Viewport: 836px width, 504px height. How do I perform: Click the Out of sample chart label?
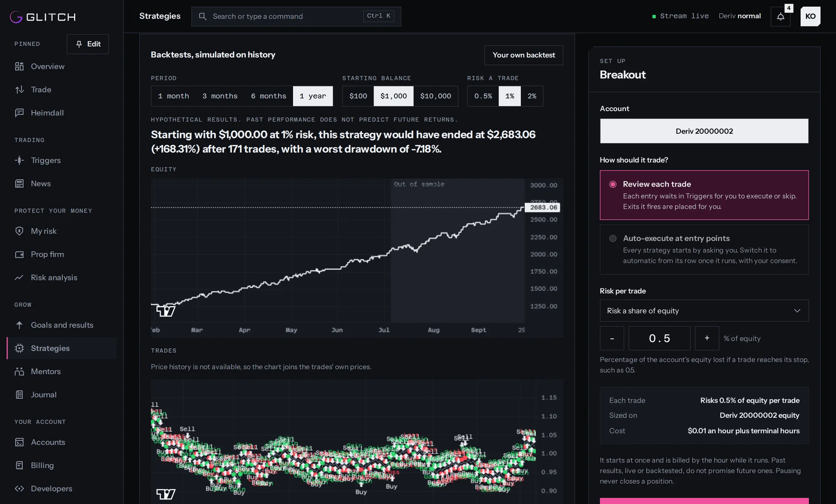pos(419,184)
